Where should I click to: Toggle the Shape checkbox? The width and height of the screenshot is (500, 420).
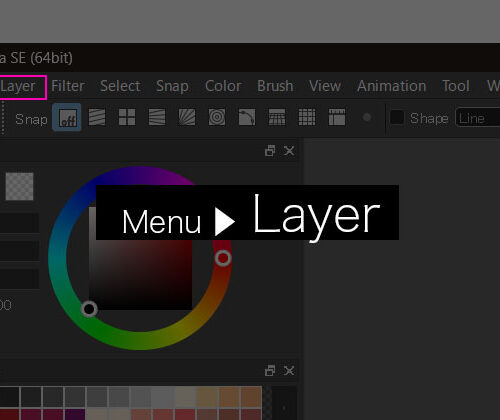397,117
